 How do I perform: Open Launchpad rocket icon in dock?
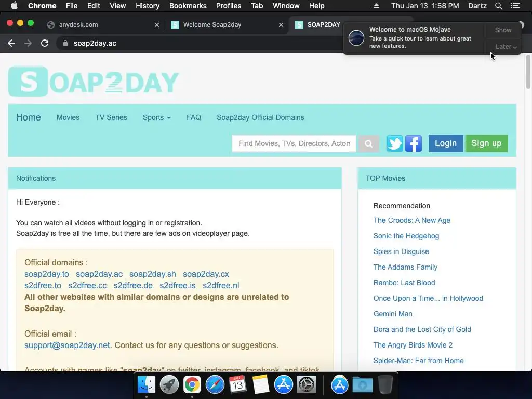pyautogui.click(x=169, y=385)
